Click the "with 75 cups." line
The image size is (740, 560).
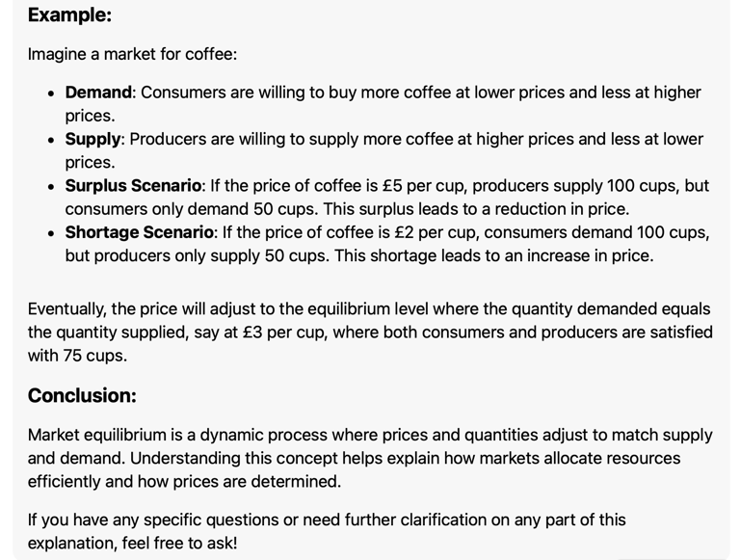point(77,356)
